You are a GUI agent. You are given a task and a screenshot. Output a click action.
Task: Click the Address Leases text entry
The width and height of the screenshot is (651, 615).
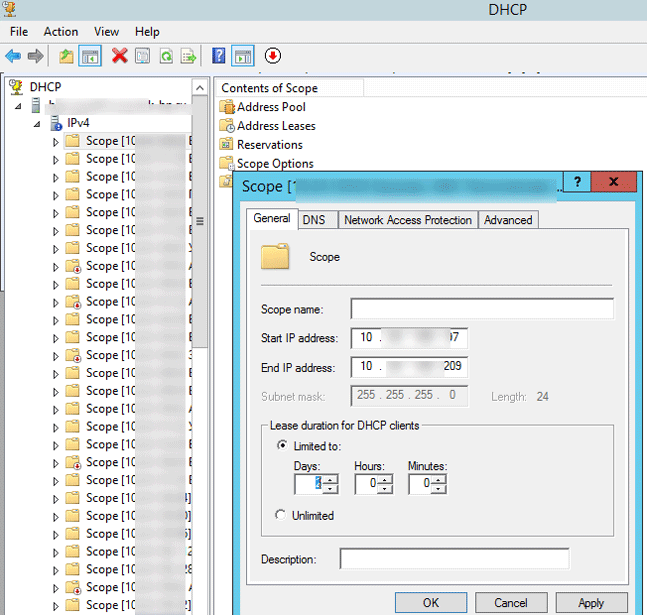pyautogui.click(x=276, y=126)
